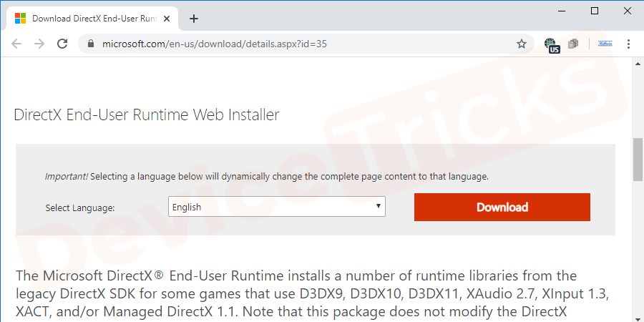Screen dimensions: 644x322
Task: Open the globe US extension icon
Action: 552,45
